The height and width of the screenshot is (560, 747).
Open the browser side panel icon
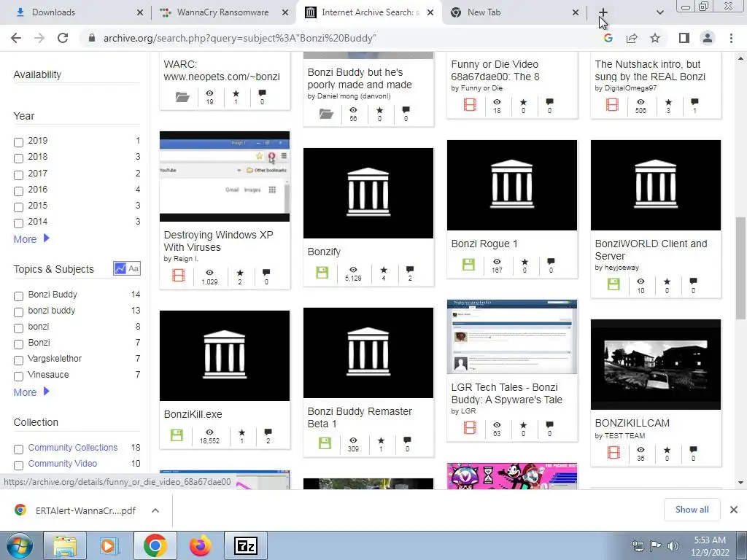(x=684, y=38)
